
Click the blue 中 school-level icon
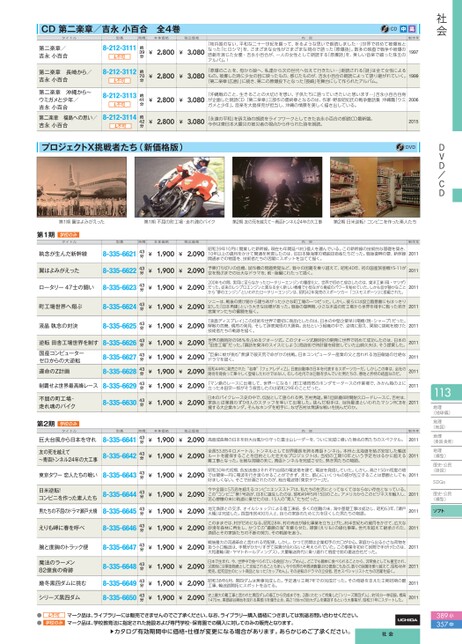[403, 29]
